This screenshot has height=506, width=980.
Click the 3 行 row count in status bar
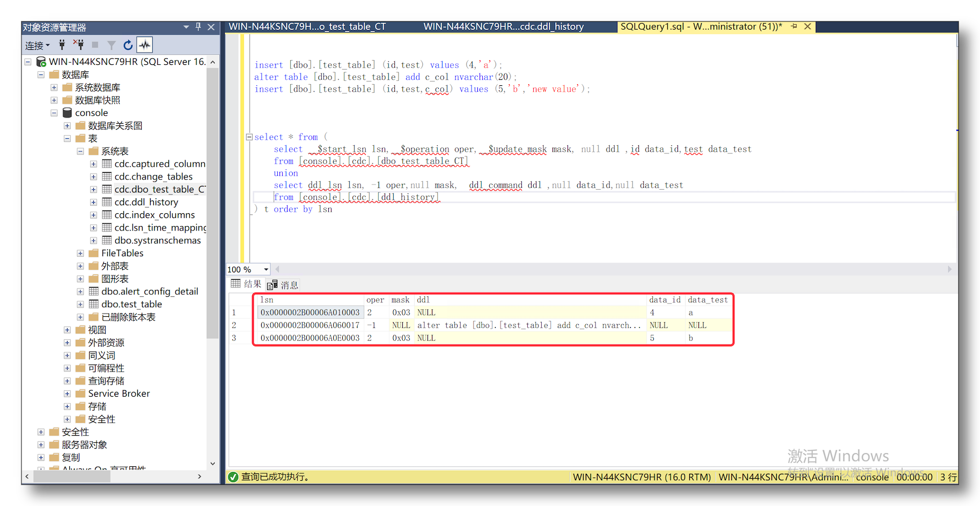click(x=948, y=477)
